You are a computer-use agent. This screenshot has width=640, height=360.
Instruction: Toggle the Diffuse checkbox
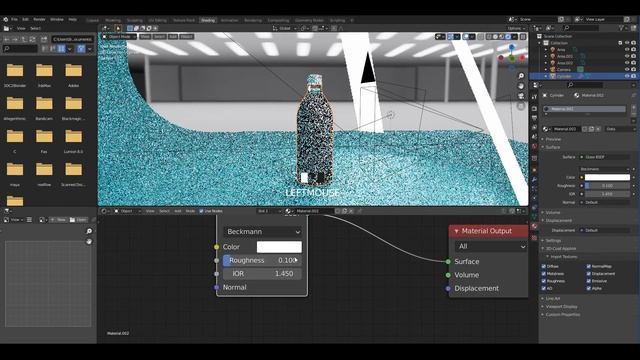tap(544, 266)
